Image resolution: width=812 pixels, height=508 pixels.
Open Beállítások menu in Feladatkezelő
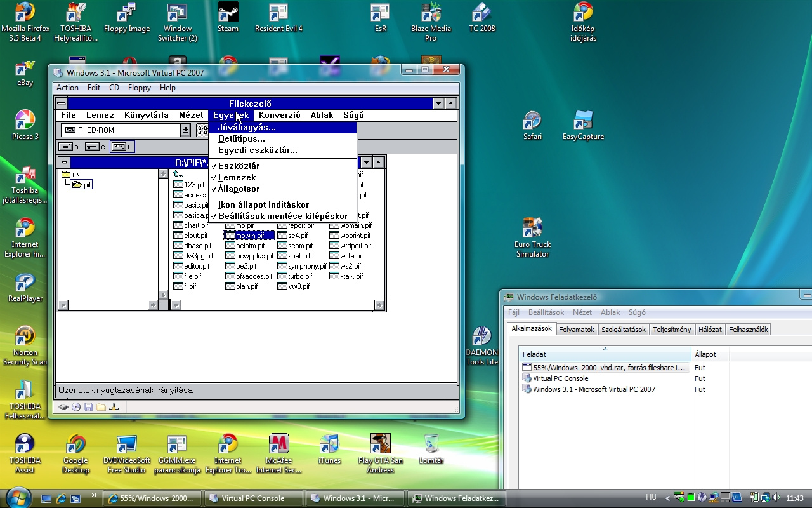pos(546,312)
